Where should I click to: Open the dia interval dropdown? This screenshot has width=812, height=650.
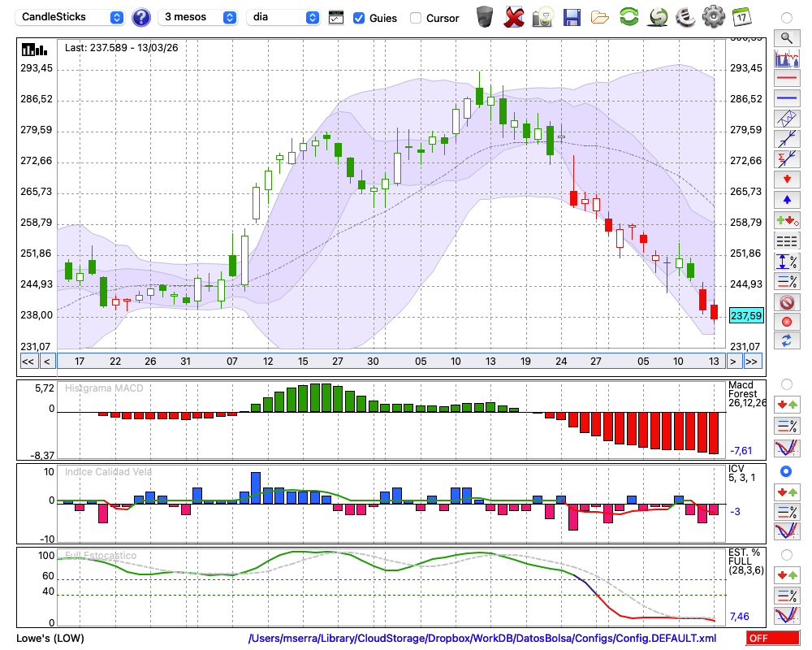point(283,17)
